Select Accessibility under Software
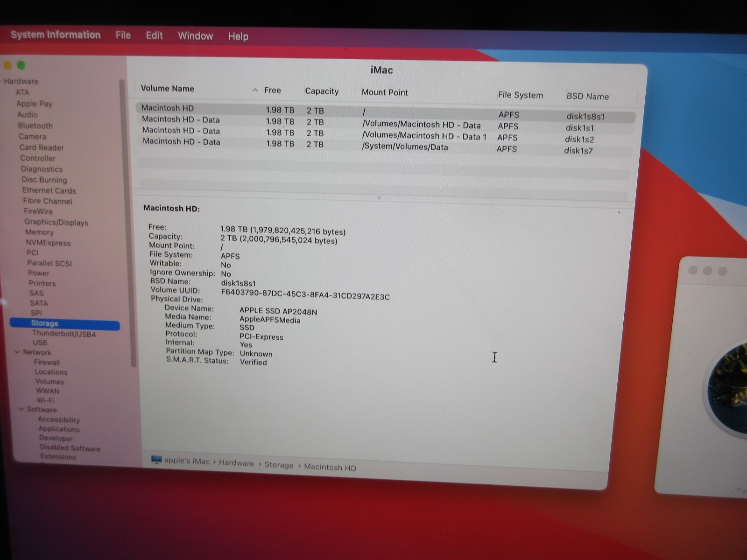The width and height of the screenshot is (747, 560). coord(59,420)
